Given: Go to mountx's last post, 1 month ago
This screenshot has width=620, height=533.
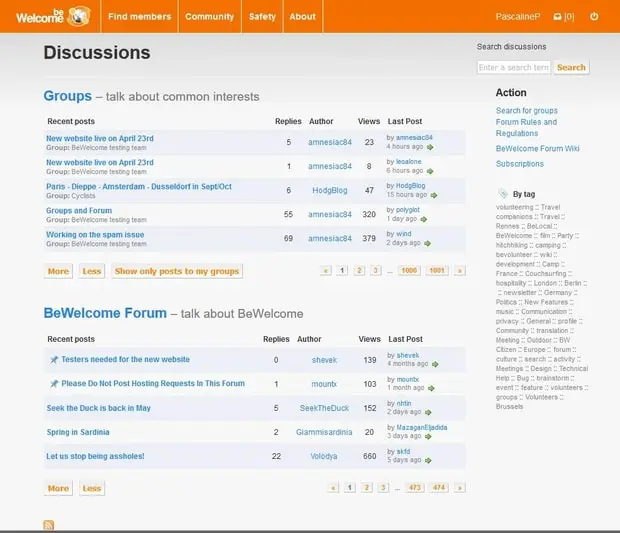Looking at the screenshot, I should (x=431, y=388).
